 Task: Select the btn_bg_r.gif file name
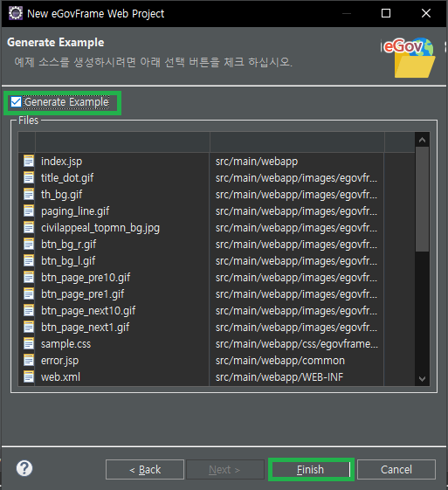tap(68, 245)
